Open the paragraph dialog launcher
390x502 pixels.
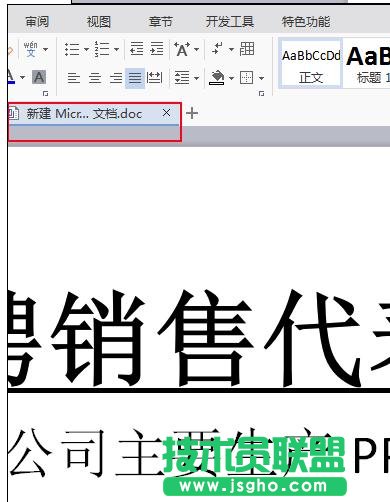click(261, 93)
